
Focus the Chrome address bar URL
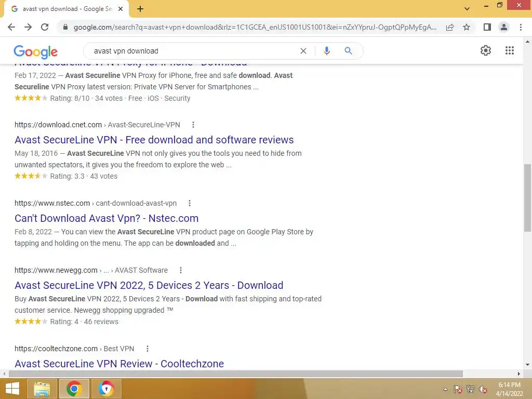pyautogui.click(x=255, y=27)
